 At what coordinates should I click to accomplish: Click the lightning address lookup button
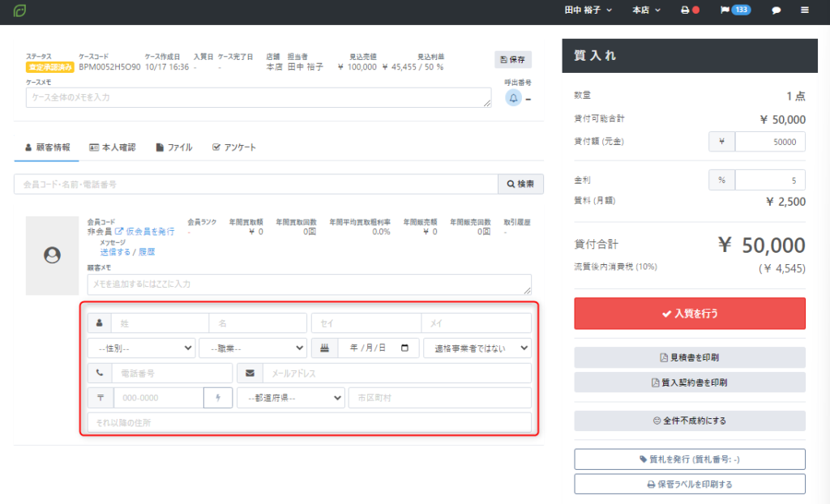point(217,398)
